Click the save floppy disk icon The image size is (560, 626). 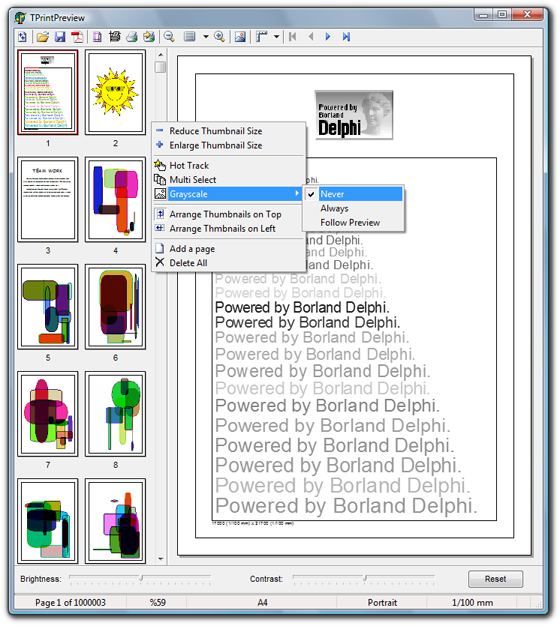pos(60,37)
